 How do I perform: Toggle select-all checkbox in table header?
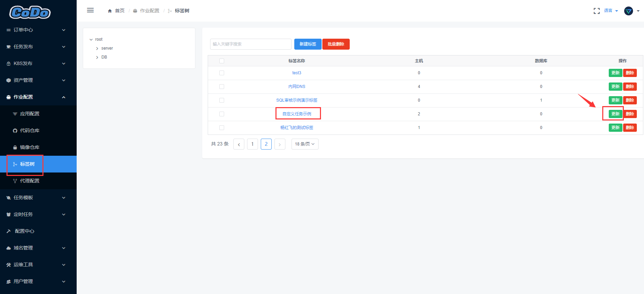(x=222, y=61)
